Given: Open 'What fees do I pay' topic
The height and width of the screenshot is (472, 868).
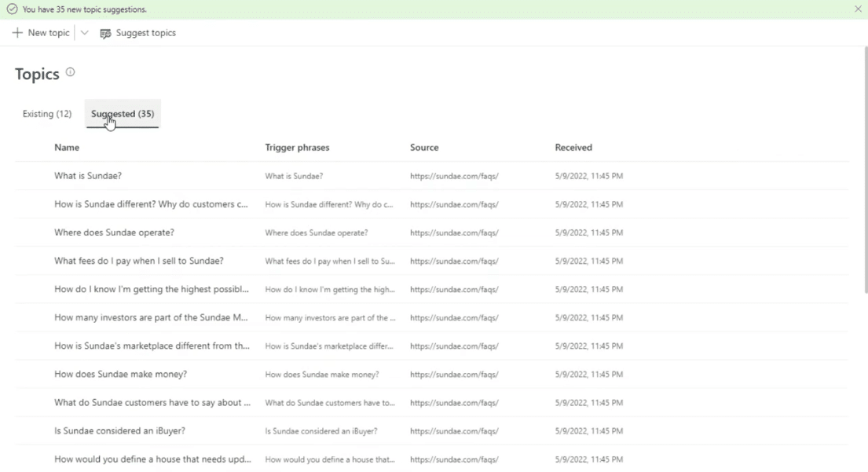Looking at the screenshot, I should (x=139, y=261).
